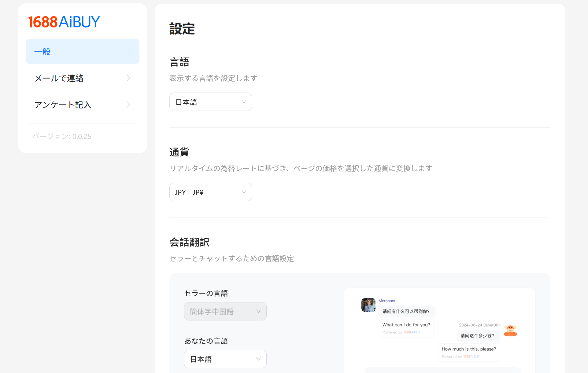Click the 'What can I do for you?' bubble
588x373 pixels.
click(x=406, y=325)
